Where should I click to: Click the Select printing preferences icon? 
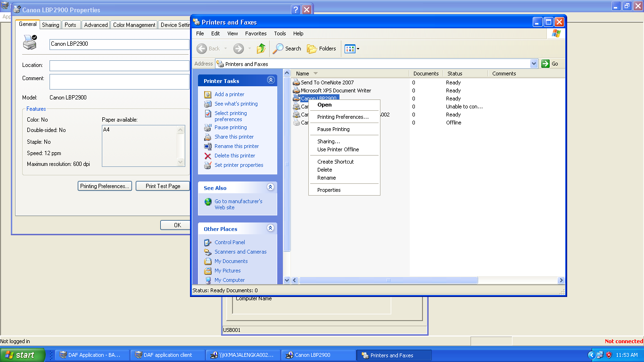click(x=208, y=114)
